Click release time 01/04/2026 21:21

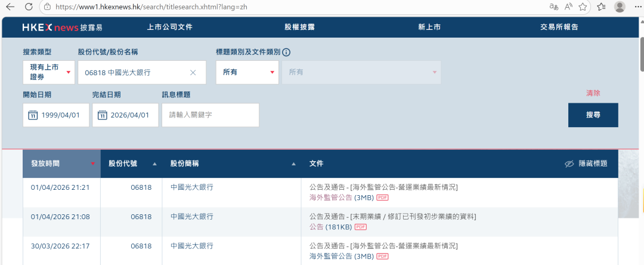coord(60,187)
